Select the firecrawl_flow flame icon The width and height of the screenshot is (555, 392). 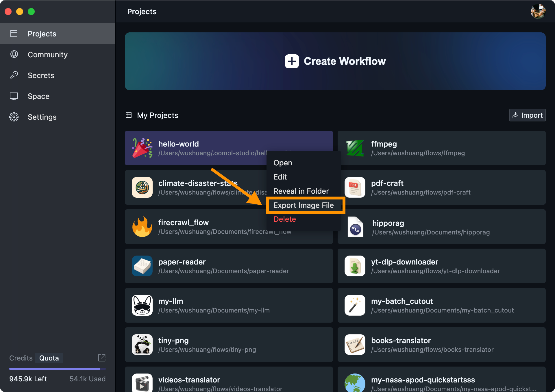tap(142, 227)
